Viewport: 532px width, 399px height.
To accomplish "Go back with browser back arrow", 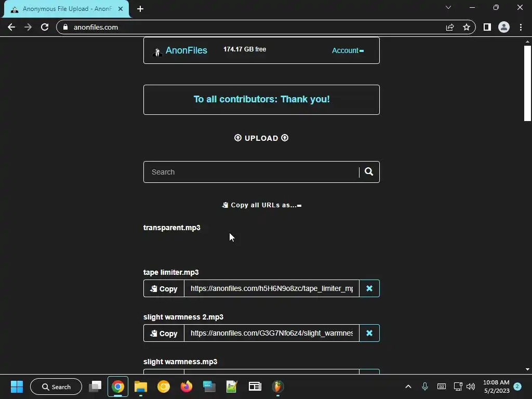I will coord(11,27).
